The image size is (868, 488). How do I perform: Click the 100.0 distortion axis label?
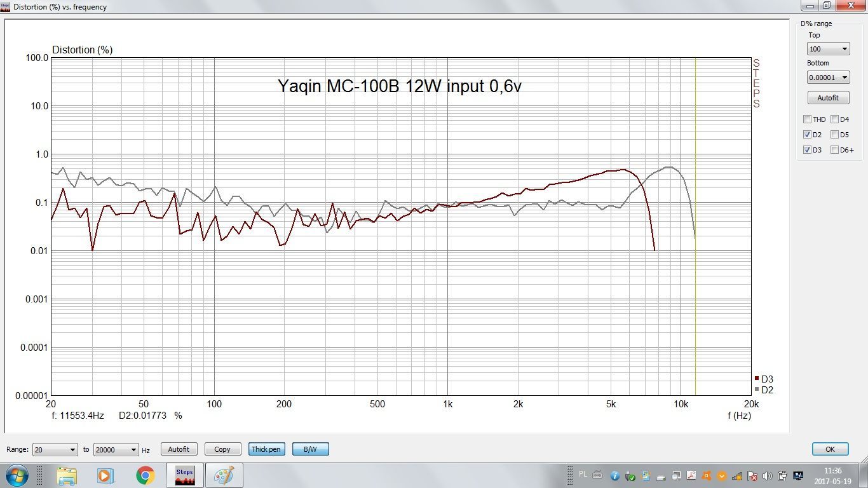(x=37, y=58)
